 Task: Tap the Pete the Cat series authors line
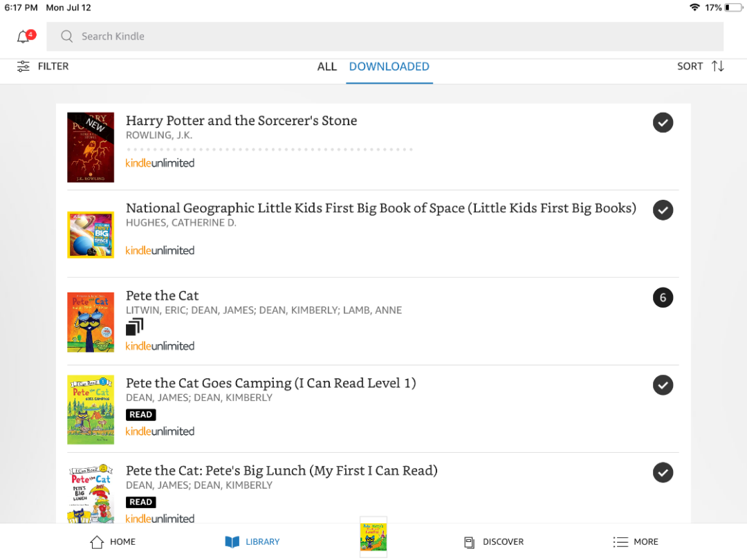click(x=264, y=310)
